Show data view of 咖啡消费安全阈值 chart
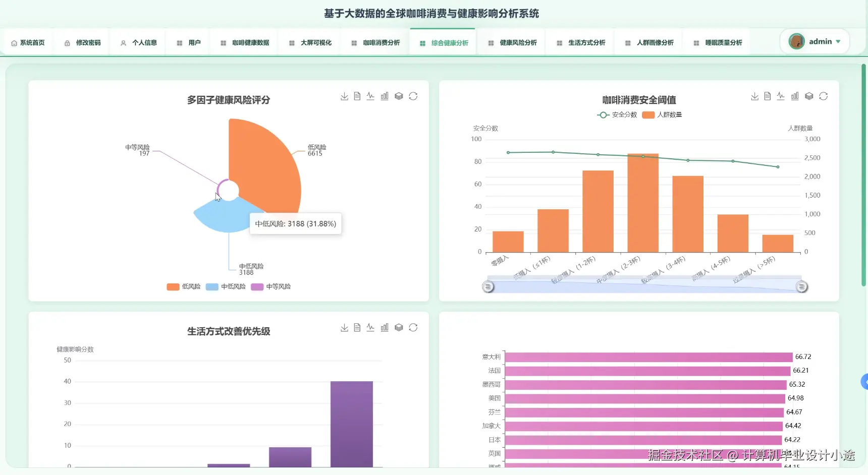 [768, 96]
